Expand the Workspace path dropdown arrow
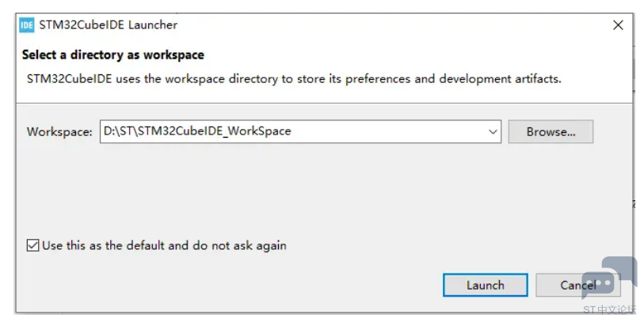Viewport: 644px width, 322px height. point(493,131)
